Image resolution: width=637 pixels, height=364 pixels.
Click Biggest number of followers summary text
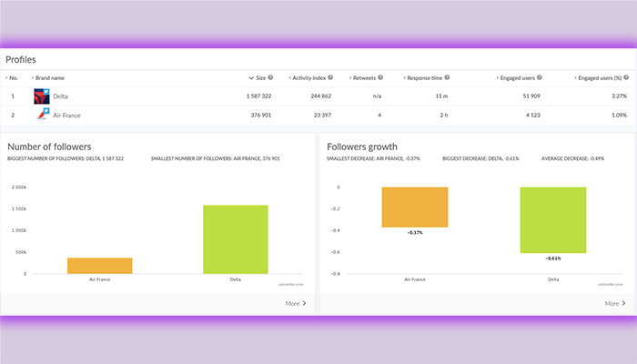tap(66, 159)
